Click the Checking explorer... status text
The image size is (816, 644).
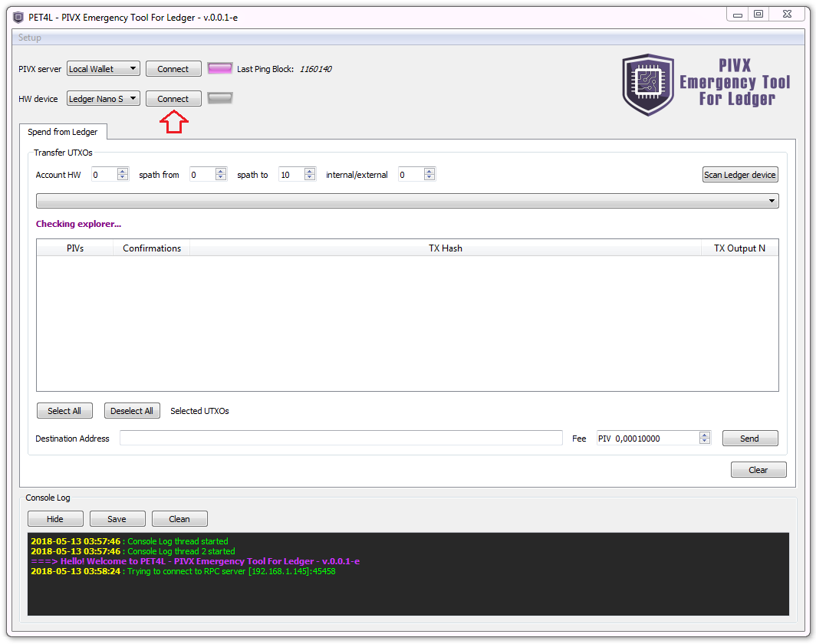click(x=78, y=224)
